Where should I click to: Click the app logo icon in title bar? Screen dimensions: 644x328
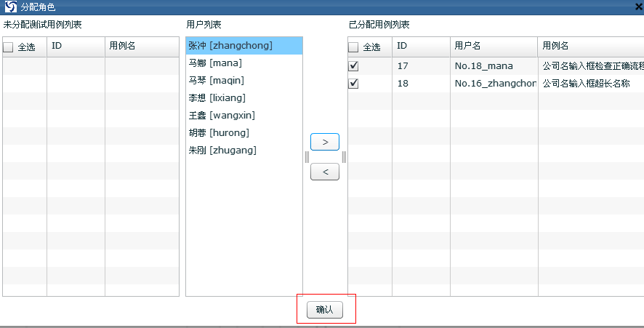pyautogui.click(x=11, y=7)
